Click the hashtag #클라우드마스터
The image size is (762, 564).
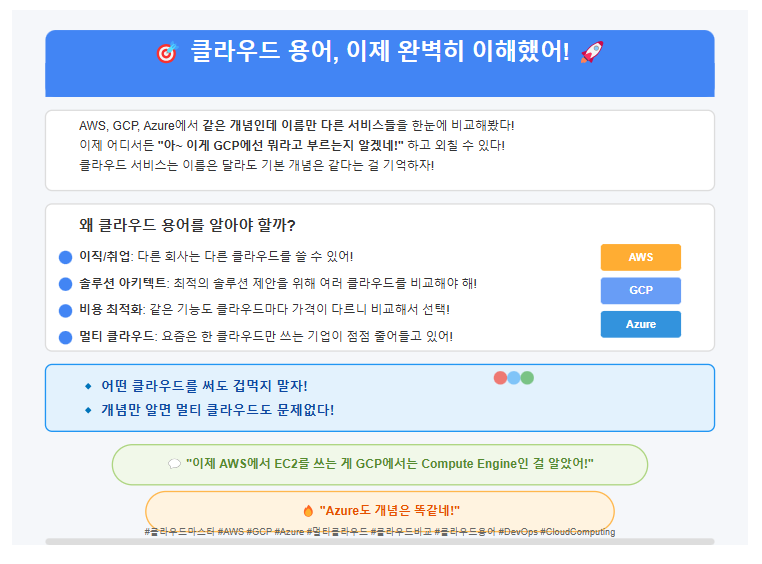coord(179,532)
